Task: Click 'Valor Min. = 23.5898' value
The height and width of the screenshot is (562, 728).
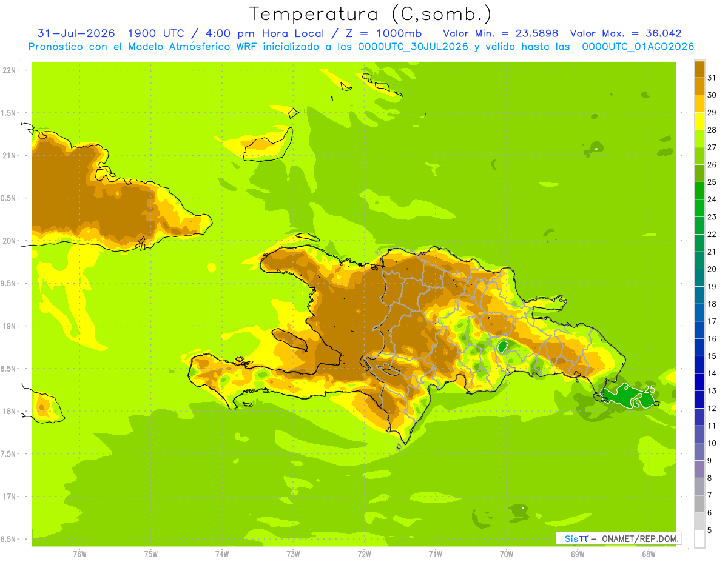Action: tap(500, 33)
